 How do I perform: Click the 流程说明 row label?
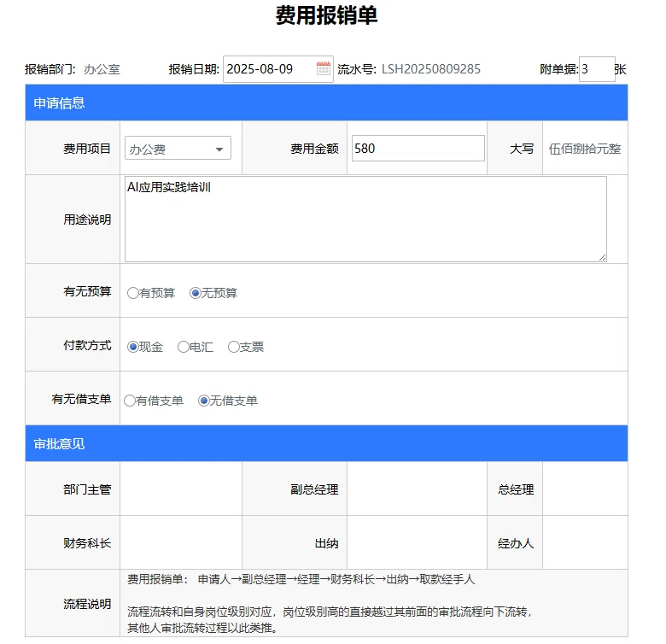pyautogui.click(x=87, y=604)
